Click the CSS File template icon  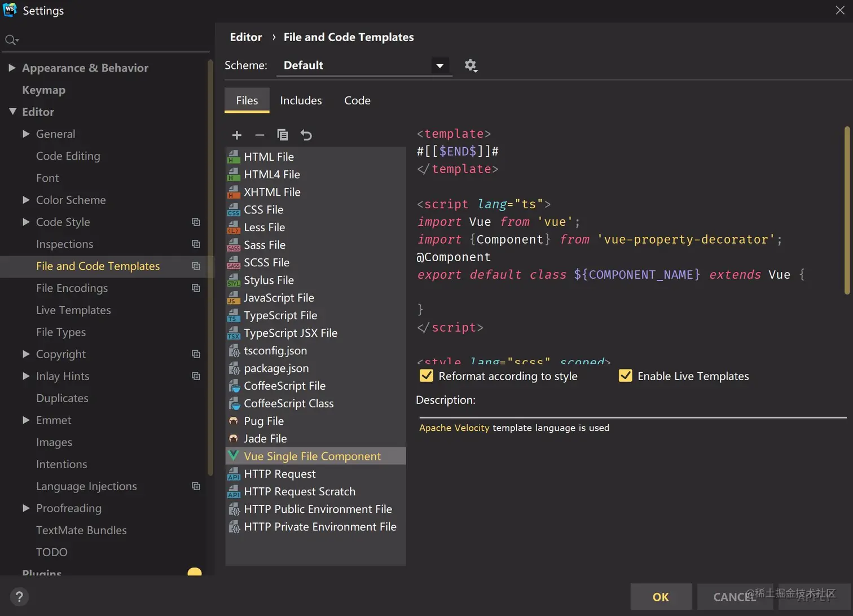click(x=234, y=210)
